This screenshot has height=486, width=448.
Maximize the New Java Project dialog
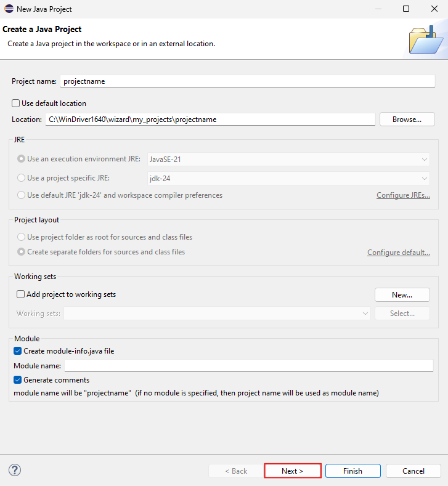pyautogui.click(x=405, y=9)
